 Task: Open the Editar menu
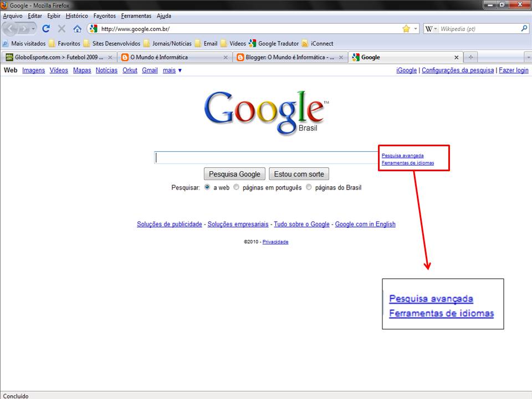[34, 16]
